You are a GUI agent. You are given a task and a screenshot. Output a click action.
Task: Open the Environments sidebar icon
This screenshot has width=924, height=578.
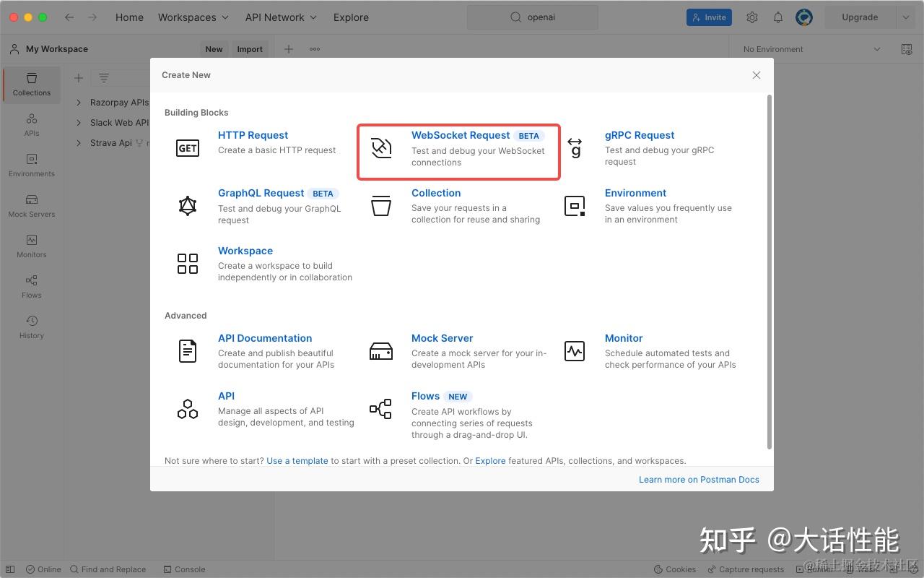click(31, 165)
